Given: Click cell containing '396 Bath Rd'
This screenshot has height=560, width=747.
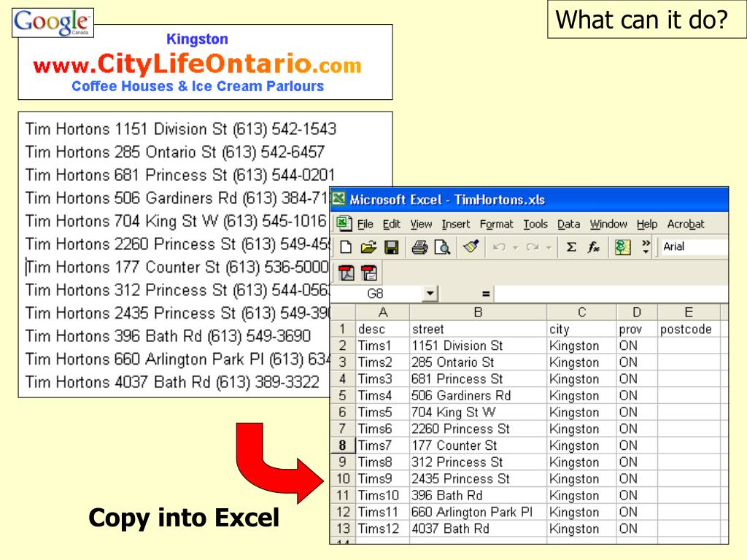Looking at the screenshot, I should pos(479,495).
